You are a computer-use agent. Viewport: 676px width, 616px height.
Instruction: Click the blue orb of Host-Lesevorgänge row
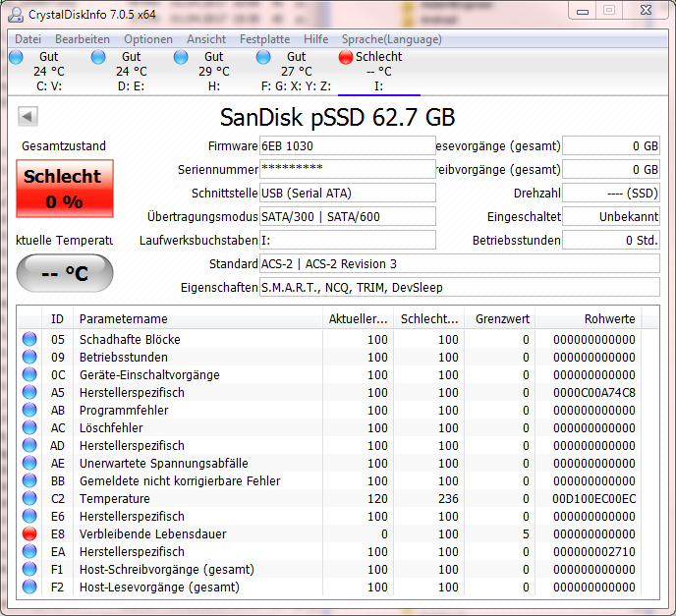(29, 587)
